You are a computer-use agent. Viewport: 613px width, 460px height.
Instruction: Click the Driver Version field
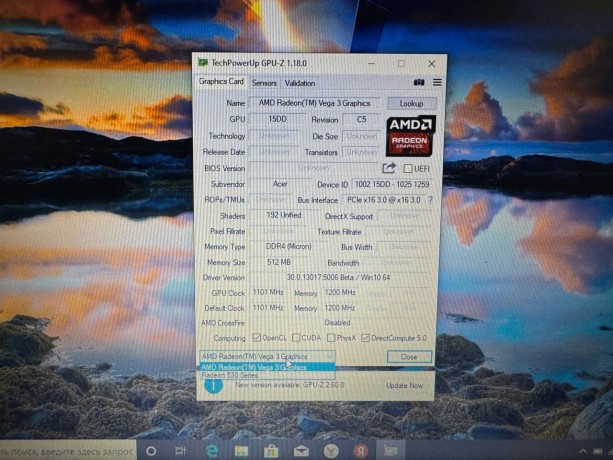339,277
